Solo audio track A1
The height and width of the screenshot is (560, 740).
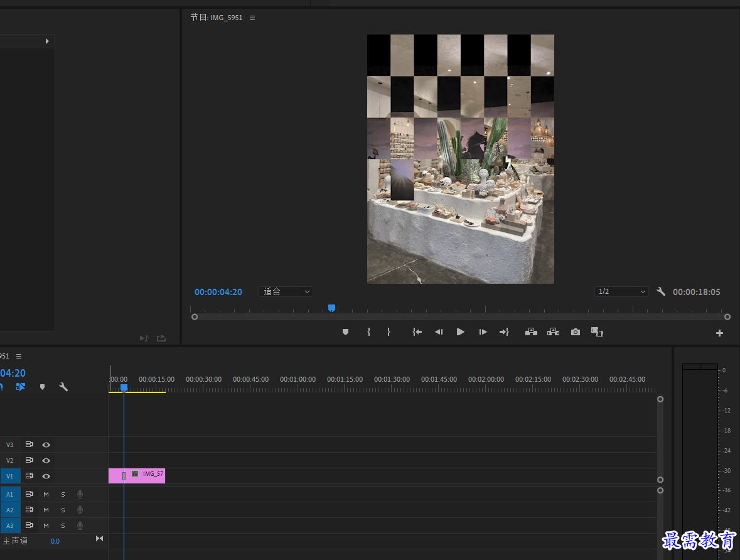(x=63, y=494)
